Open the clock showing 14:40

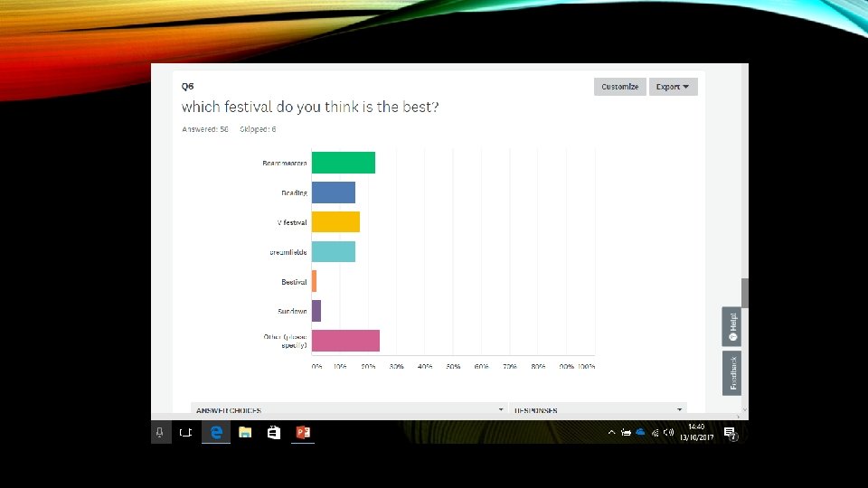pos(696,432)
